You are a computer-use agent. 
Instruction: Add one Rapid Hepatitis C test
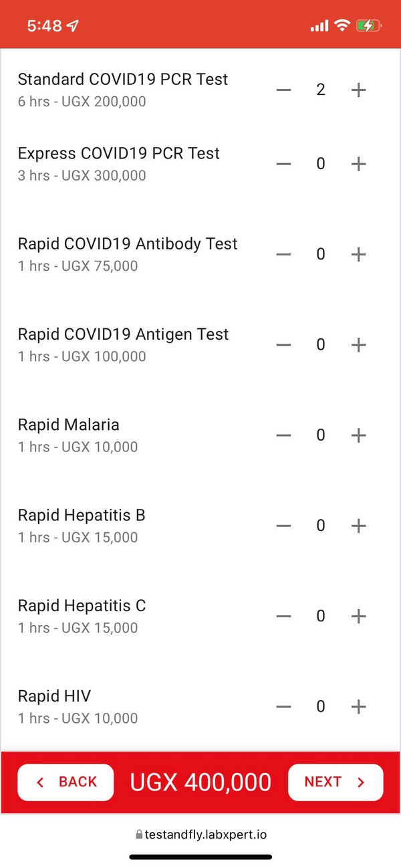(x=359, y=616)
